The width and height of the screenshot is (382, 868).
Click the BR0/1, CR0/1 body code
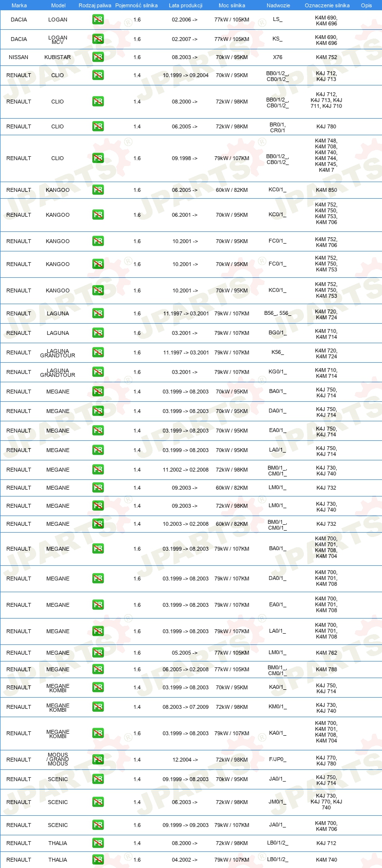(x=277, y=127)
